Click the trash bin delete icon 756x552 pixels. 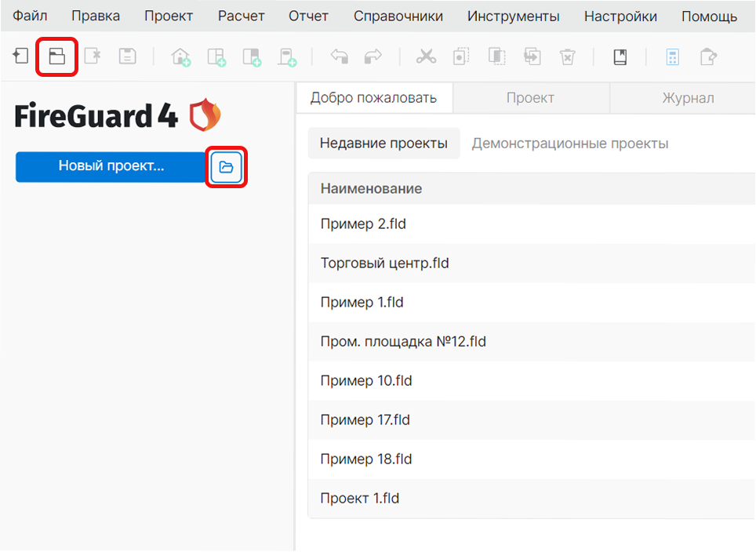[x=568, y=56]
